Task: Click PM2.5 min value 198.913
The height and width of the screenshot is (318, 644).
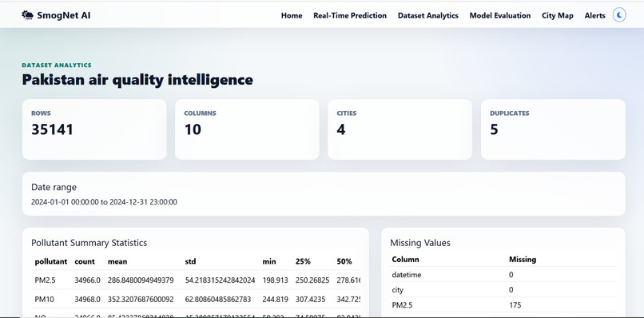Action: [275, 280]
